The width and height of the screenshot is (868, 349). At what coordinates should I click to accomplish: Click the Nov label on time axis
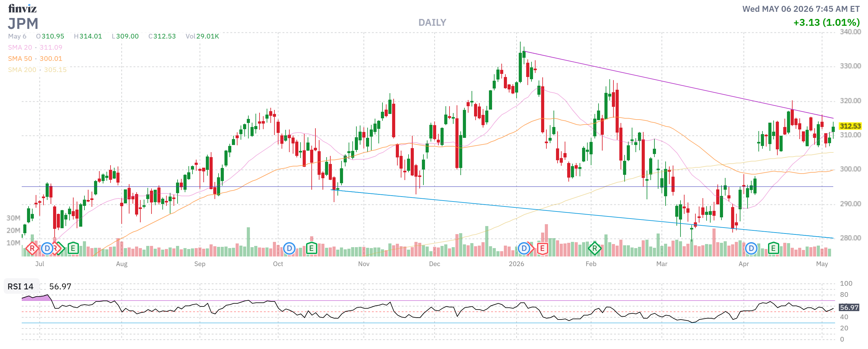364,264
